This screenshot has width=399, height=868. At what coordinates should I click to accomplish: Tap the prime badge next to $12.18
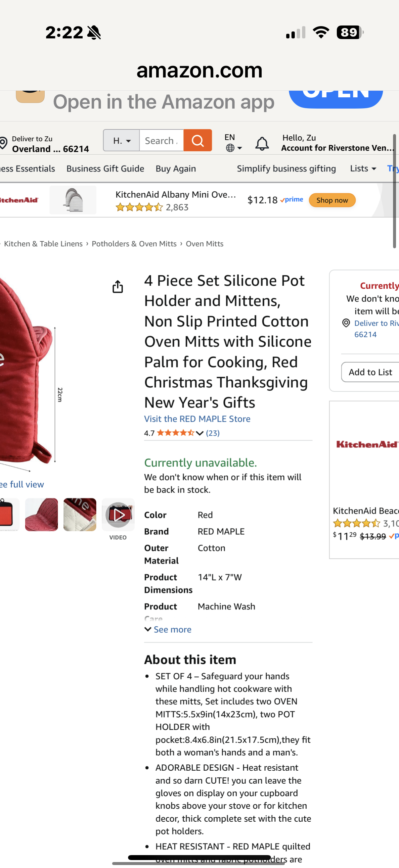click(x=291, y=200)
